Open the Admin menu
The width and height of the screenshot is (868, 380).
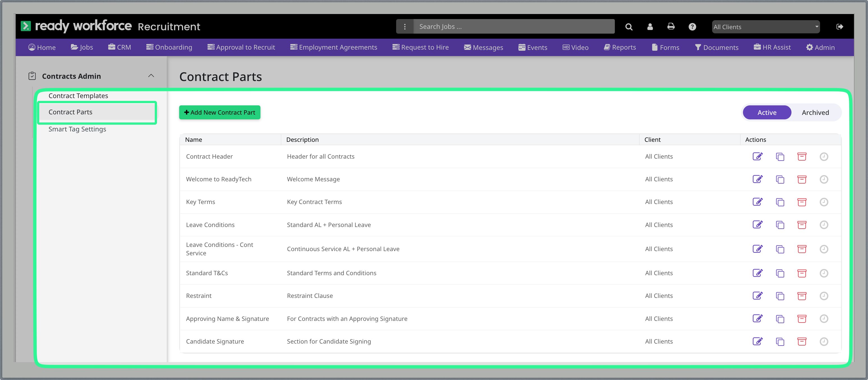(x=820, y=48)
